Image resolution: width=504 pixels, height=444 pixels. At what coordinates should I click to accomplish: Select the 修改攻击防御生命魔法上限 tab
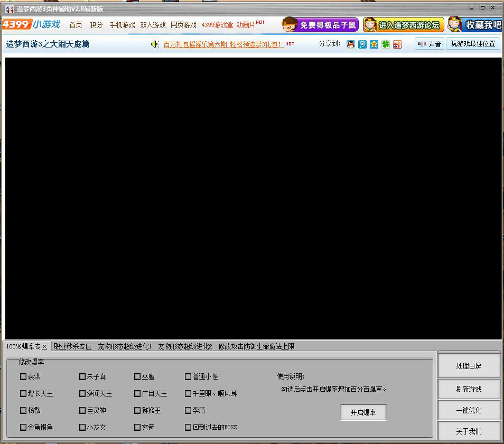pyautogui.click(x=256, y=346)
